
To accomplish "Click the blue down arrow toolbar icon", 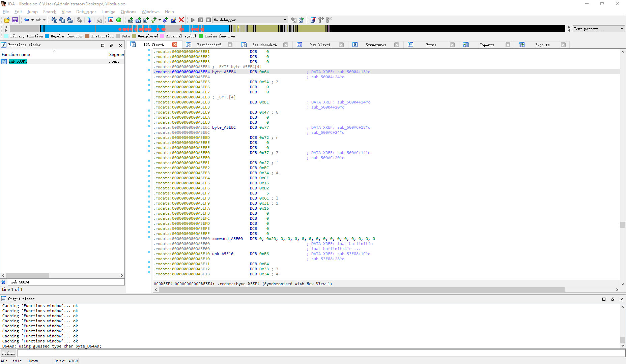I will pyautogui.click(x=89, y=20).
